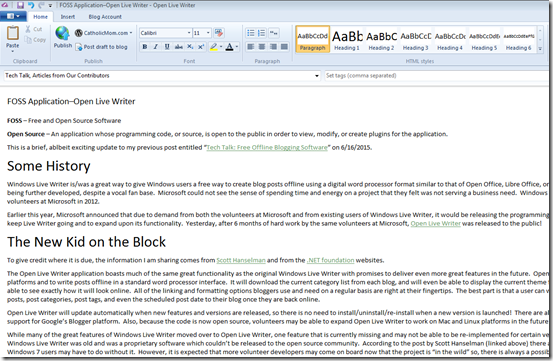Click the numbered list icon
Screen dimensions: 553x361
coord(262,33)
